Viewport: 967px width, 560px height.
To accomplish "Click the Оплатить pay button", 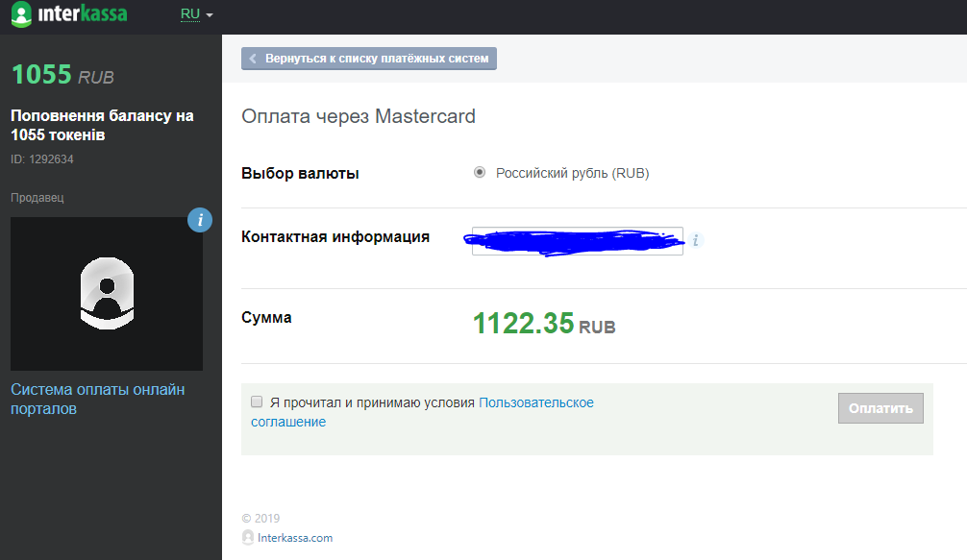I will (880, 408).
